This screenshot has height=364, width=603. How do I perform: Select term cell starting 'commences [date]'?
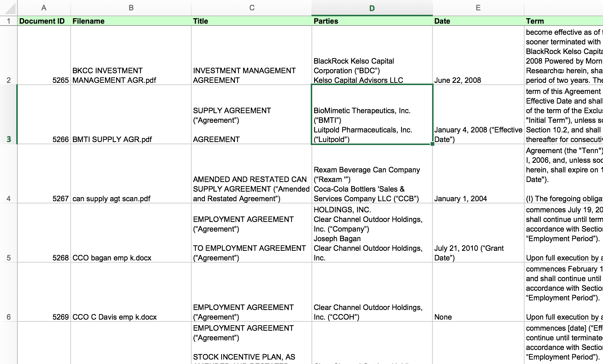[x=564, y=343]
